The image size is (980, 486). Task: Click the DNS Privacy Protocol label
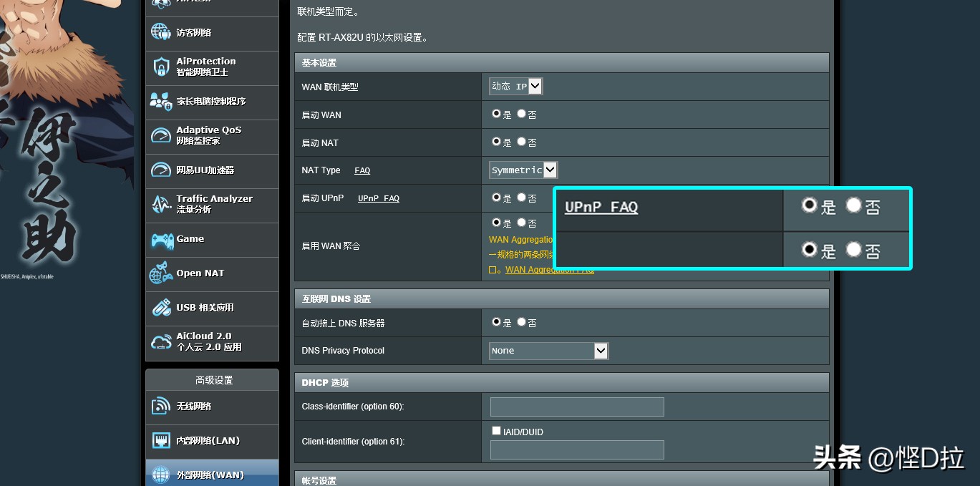343,351
